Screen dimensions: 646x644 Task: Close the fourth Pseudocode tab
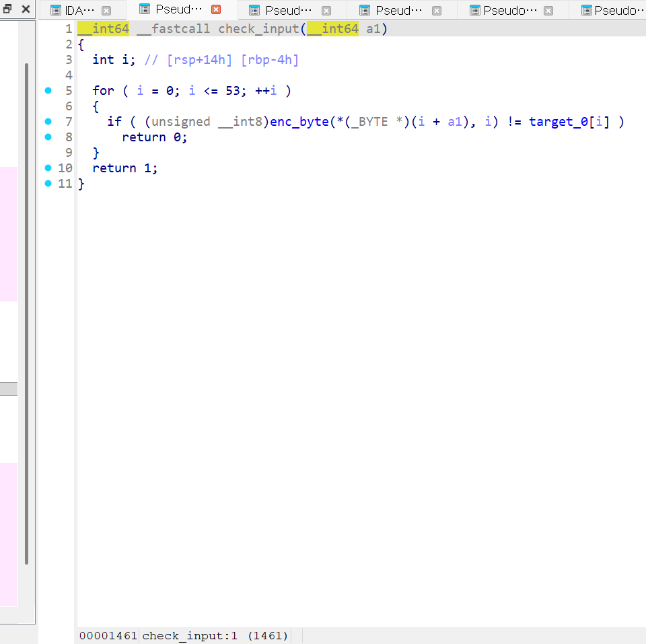pyautogui.click(x=548, y=11)
